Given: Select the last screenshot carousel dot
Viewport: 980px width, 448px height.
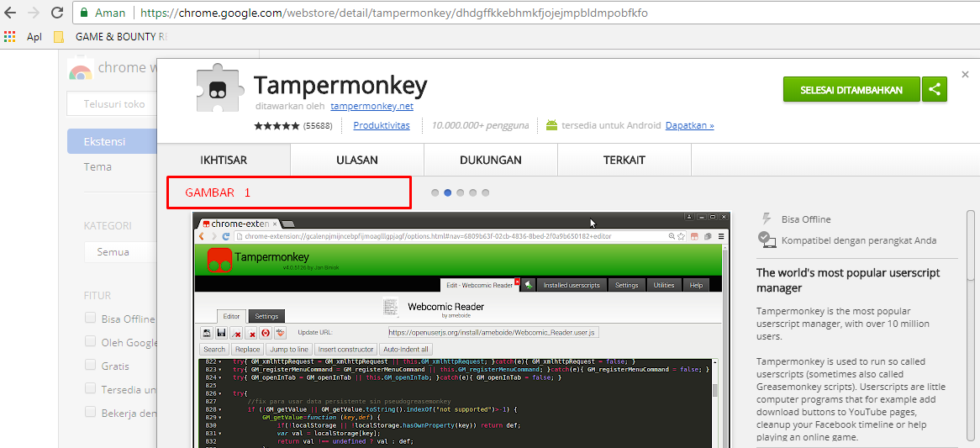Looking at the screenshot, I should tap(486, 192).
